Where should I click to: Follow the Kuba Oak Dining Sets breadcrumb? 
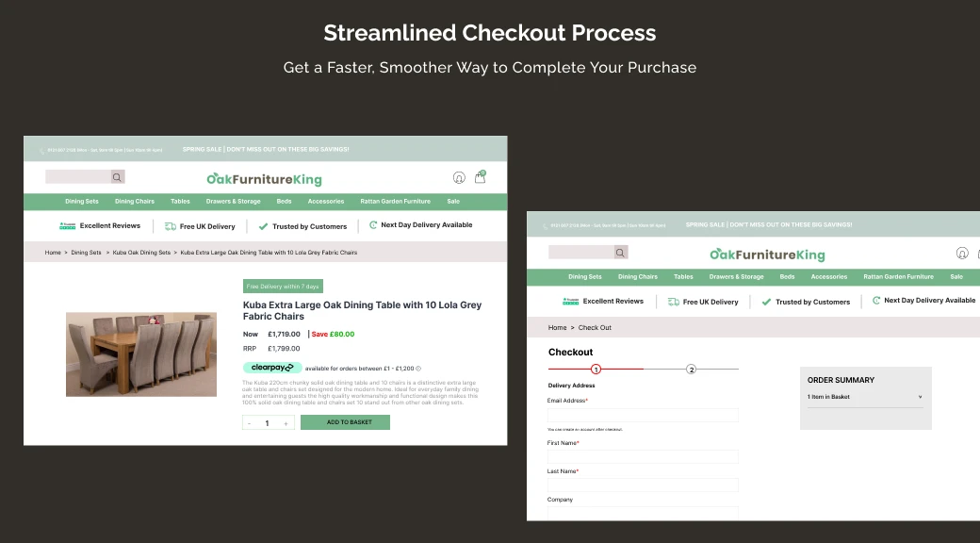[141, 253]
